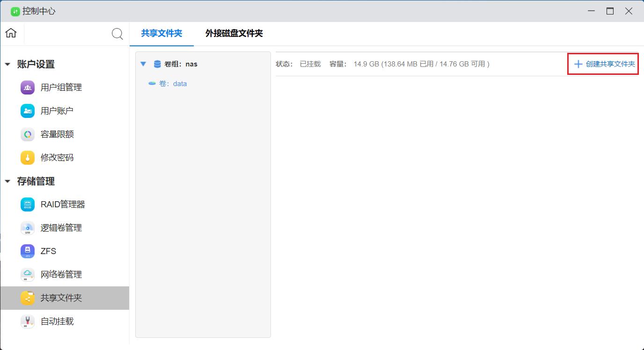Open 自动挂载 auto mount icon
The width and height of the screenshot is (644, 350).
click(x=28, y=321)
